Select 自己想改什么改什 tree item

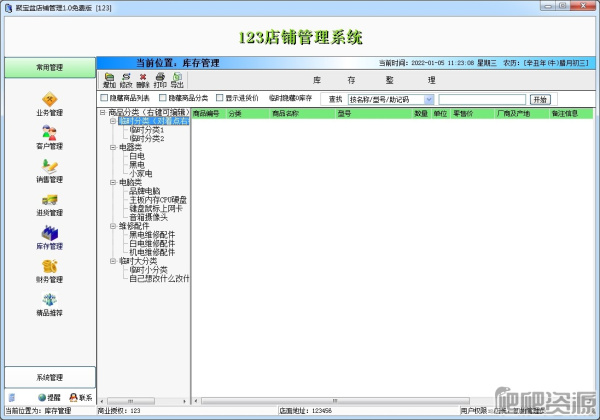click(x=159, y=278)
